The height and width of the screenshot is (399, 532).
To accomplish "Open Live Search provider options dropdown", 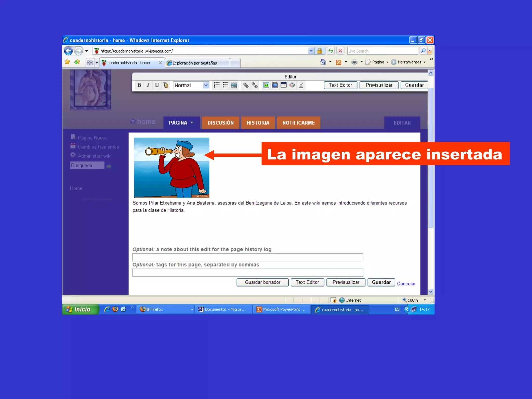I will 430,51.
